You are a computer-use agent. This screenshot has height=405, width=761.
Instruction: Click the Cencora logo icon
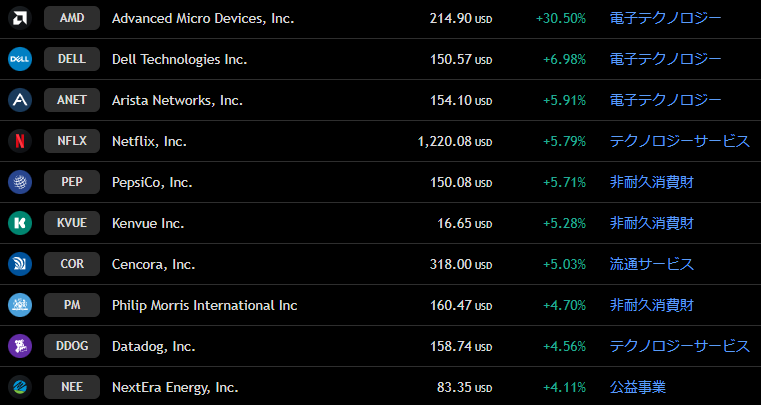20,264
